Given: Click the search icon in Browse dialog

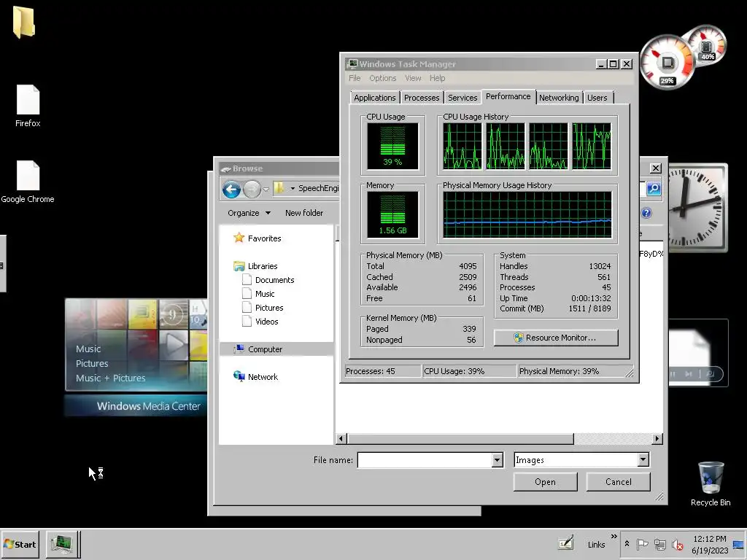Looking at the screenshot, I should pyautogui.click(x=654, y=189).
